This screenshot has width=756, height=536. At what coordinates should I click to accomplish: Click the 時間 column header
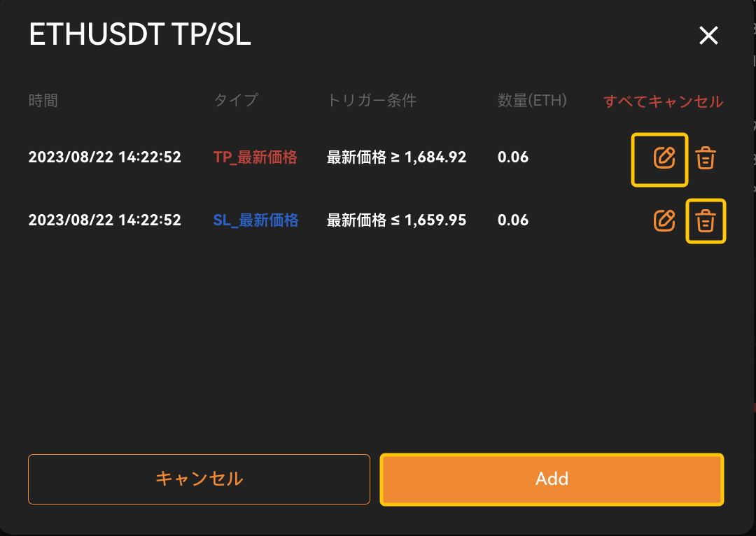pos(43,100)
